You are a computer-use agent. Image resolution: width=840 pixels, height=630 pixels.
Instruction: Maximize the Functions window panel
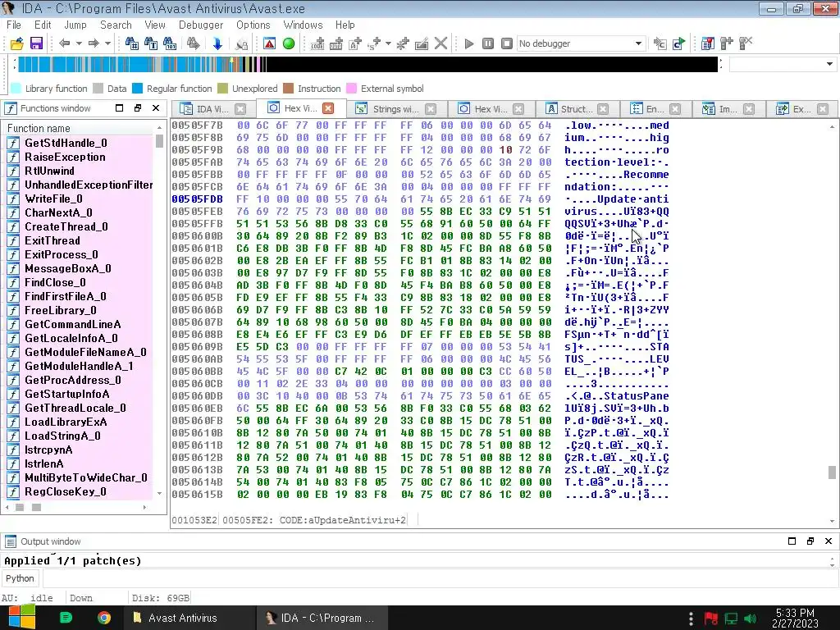click(x=120, y=108)
